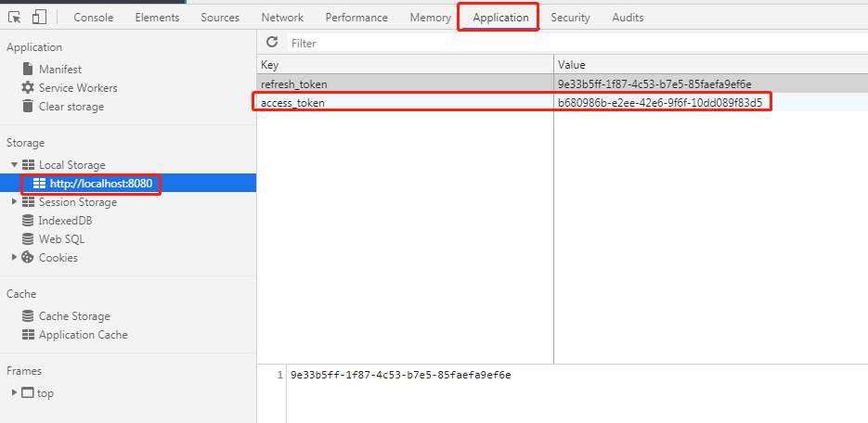Click the Cache Storage database icon
This screenshot has height=423, width=868.
28,315
